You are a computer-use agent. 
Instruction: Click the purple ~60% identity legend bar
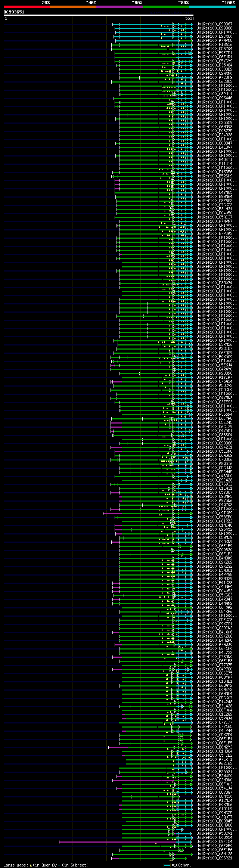tap(119, 7)
